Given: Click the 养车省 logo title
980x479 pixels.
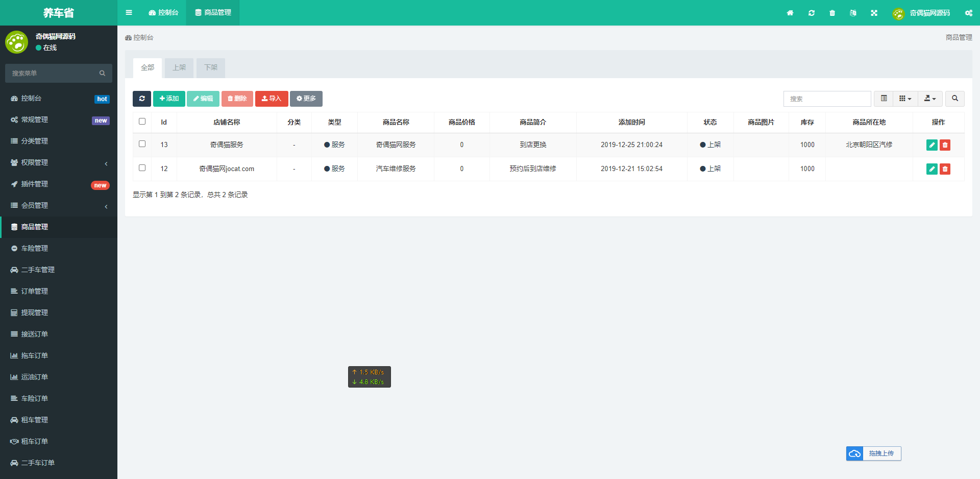Looking at the screenshot, I should click(x=59, y=13).
